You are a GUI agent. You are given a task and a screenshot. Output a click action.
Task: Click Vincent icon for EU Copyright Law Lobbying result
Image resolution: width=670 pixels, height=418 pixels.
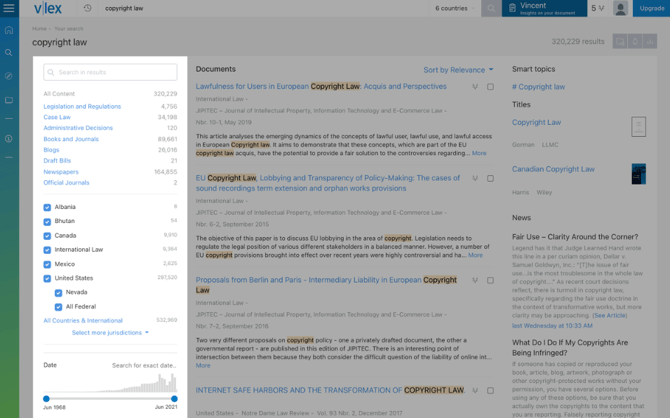pyautogui.click(x=475, y=178)
